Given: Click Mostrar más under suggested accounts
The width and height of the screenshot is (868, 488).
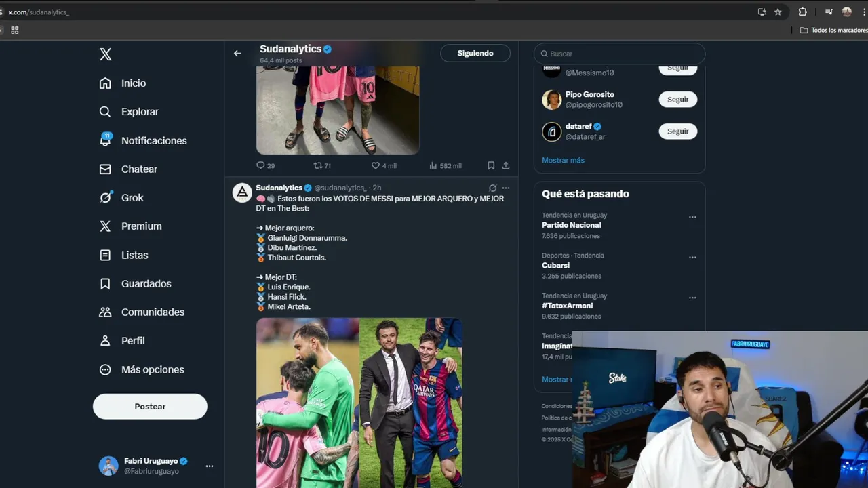Looking at the screenshot, I should (x=563, y=160).
